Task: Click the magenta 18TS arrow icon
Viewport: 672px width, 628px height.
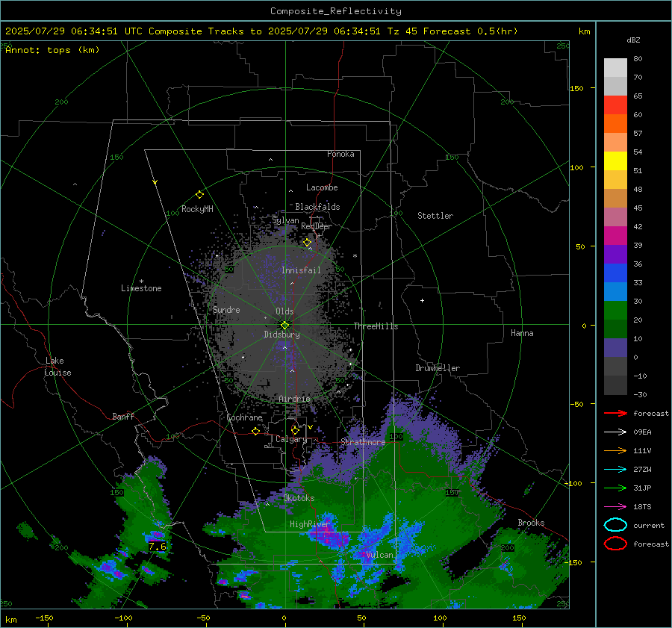Action: [615, 507]
